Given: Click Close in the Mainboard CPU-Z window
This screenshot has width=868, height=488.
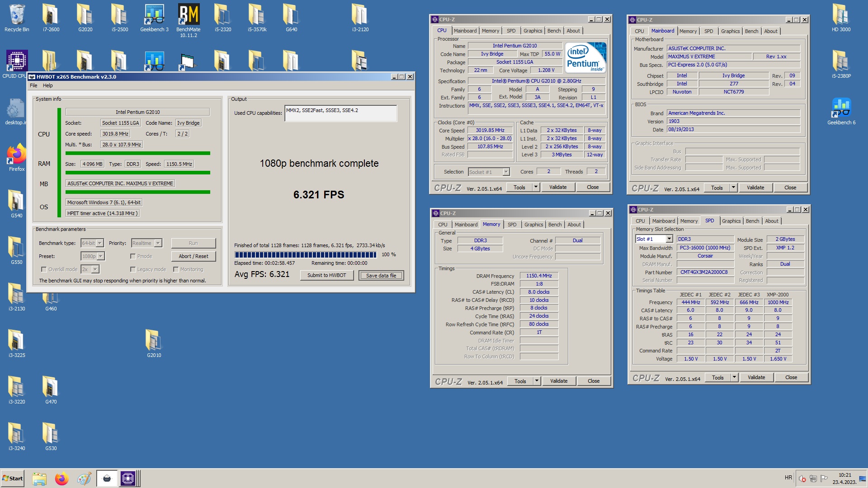Looking at the screenshot, I should 790,188.
